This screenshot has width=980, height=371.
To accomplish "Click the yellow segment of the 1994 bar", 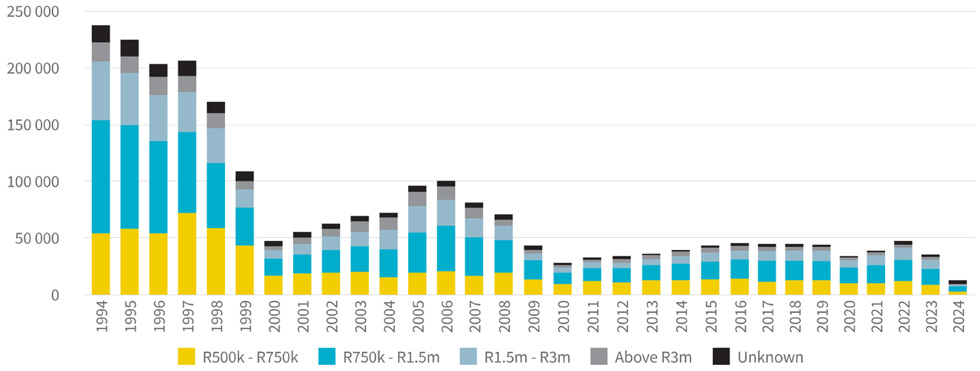I will pyautogui.click(x=101, y=264).
